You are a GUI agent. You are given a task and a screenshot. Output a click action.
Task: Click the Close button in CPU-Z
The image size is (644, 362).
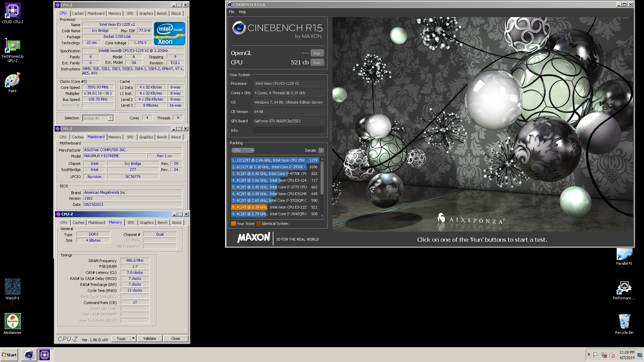[175, 339]
